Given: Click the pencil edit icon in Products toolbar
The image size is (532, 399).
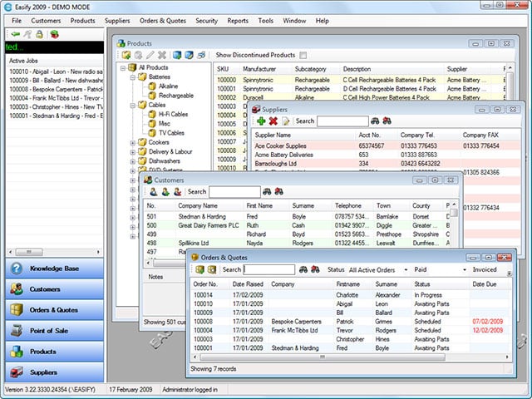Looking at the screenshot, I should pos(150,55).
